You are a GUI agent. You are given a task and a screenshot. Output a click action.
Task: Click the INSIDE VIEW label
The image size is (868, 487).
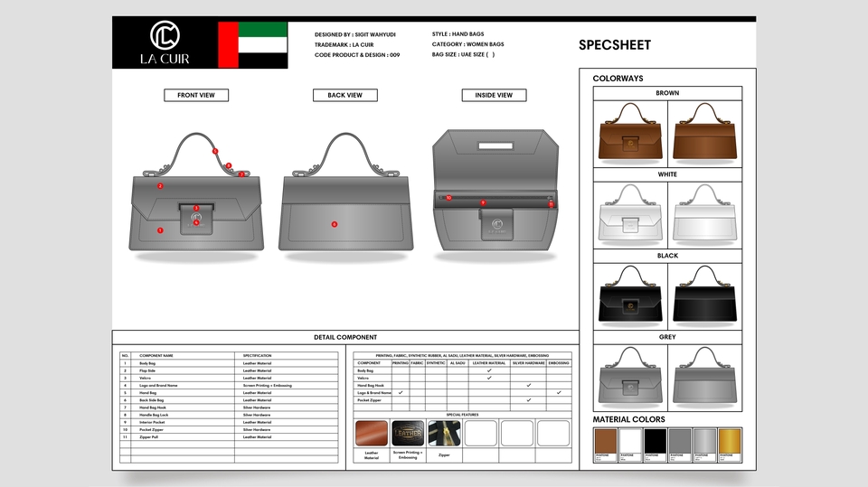click(x=494, y=95)
